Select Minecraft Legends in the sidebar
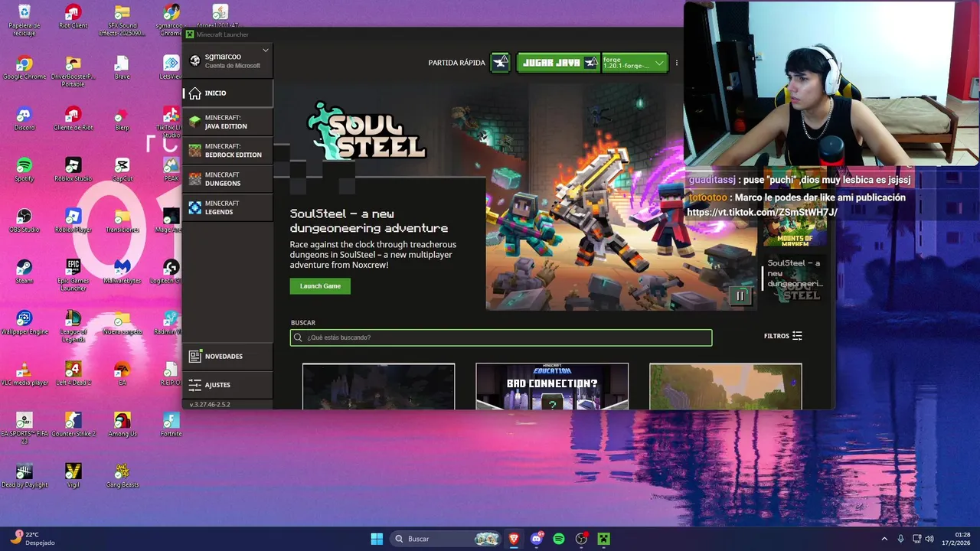 click(227, 207)
